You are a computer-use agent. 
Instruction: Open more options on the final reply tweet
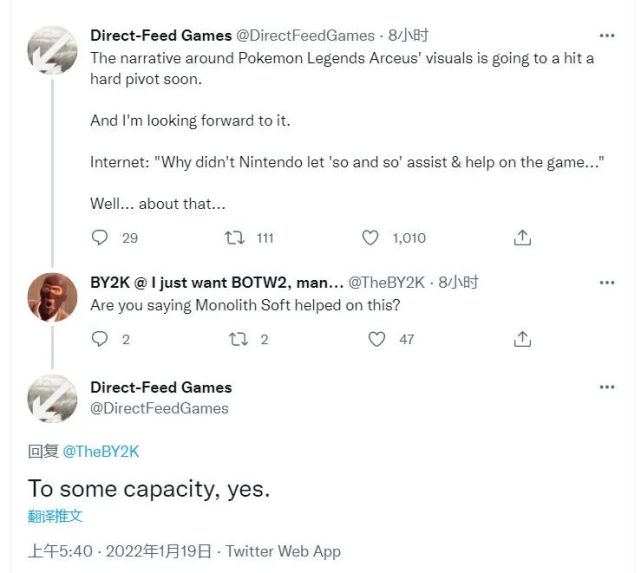[607, 387]
